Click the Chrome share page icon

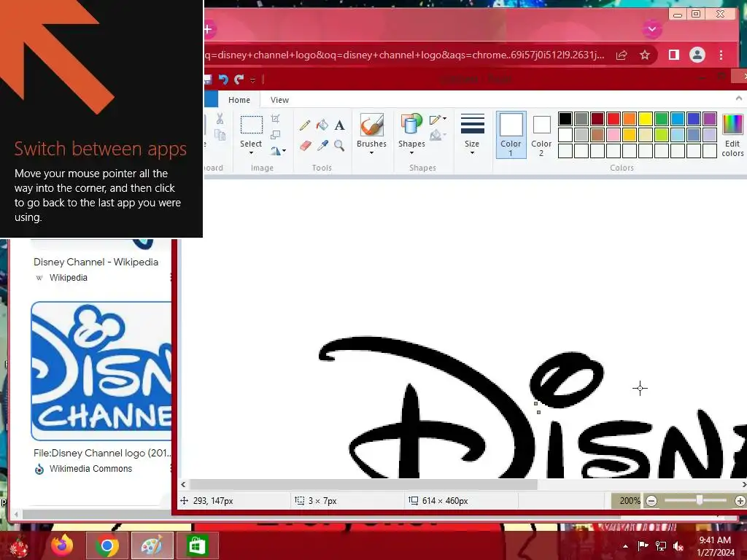[x=622, y=55]
